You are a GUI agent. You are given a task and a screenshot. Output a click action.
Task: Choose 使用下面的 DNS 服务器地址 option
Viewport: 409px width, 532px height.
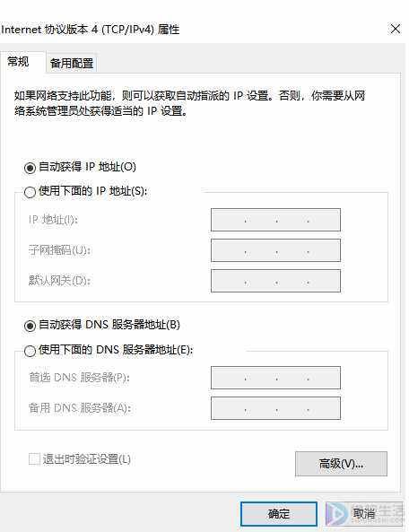point(30,351)
